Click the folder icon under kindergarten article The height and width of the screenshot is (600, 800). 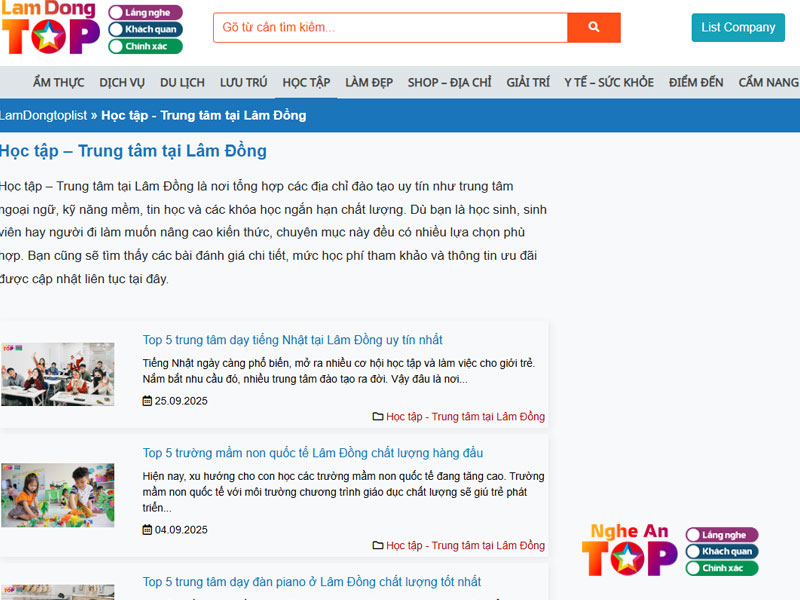coord(378,546)
